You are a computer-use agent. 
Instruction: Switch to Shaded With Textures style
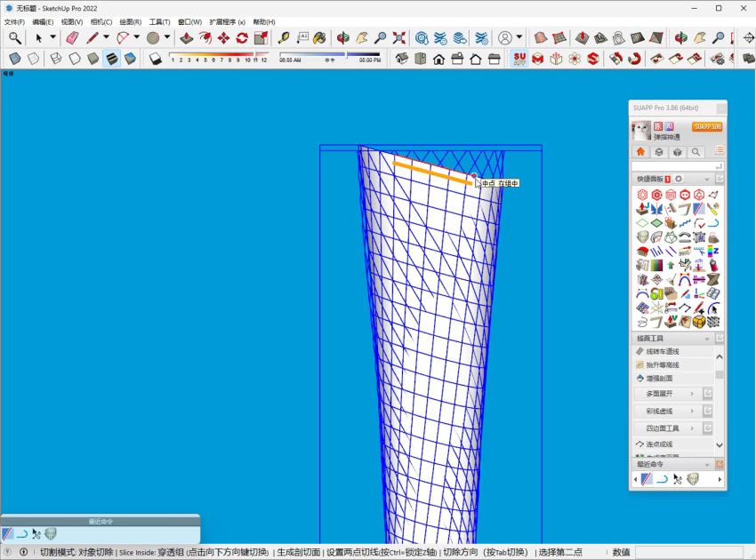click(112, 59)
